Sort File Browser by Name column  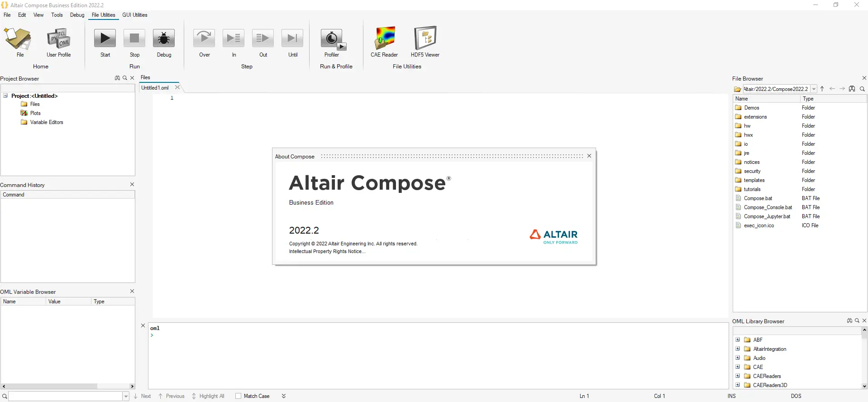[766, 99]
